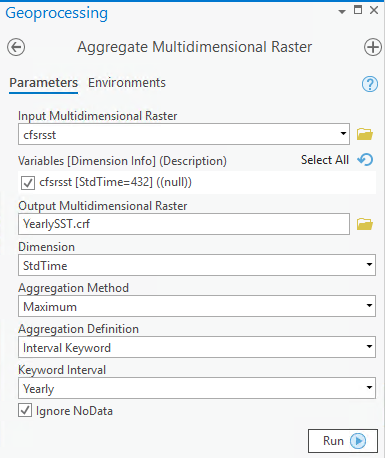The width and height of the screenshot is (385, 458).
Task: Browse folder for Output Multidimensional Raster
Action: [365, 224]
